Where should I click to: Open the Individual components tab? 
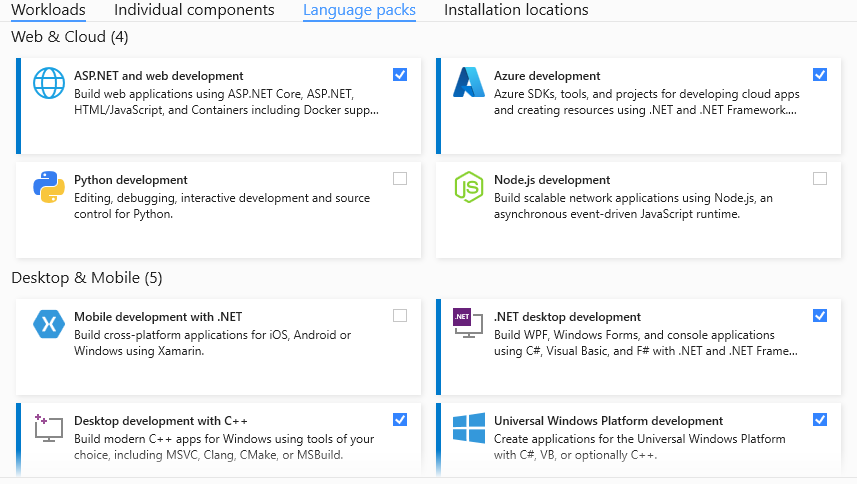(x=194, y=10)
